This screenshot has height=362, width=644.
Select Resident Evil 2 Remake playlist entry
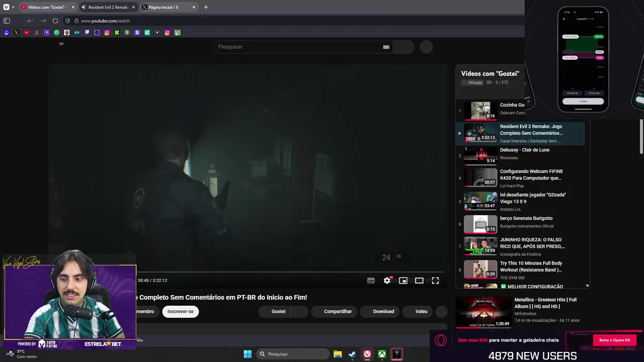pos(520,133)
